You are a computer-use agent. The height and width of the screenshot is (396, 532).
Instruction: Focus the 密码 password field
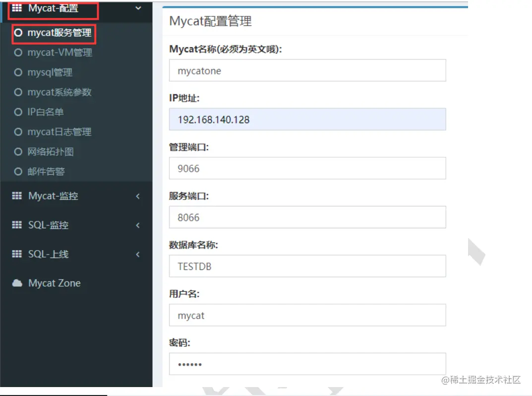tap(307, 364)
